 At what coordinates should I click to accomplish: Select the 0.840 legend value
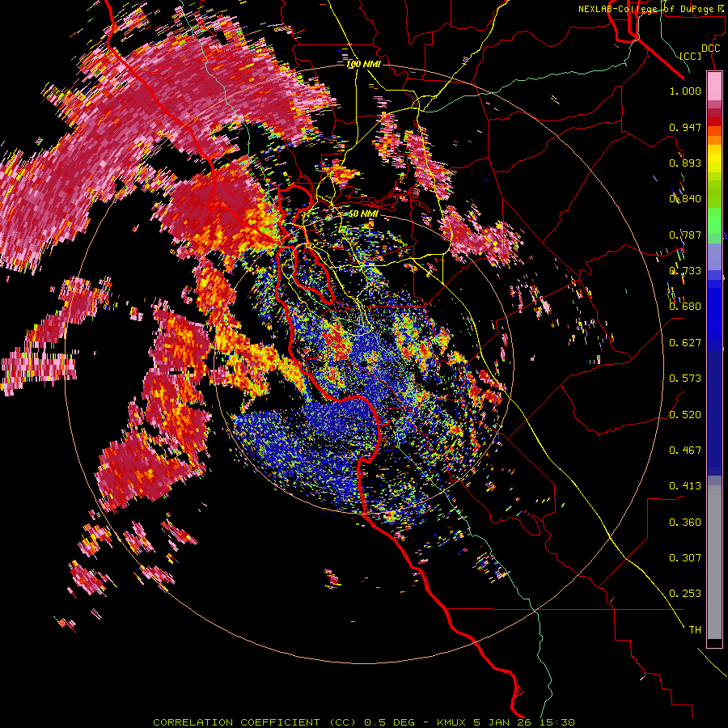(685, 199)
